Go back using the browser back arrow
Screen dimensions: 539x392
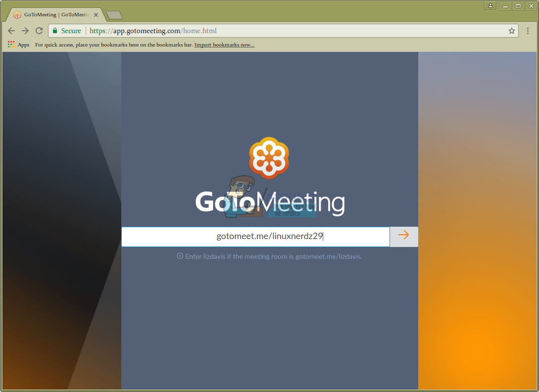pyautogui.click(x=11, y=31)
